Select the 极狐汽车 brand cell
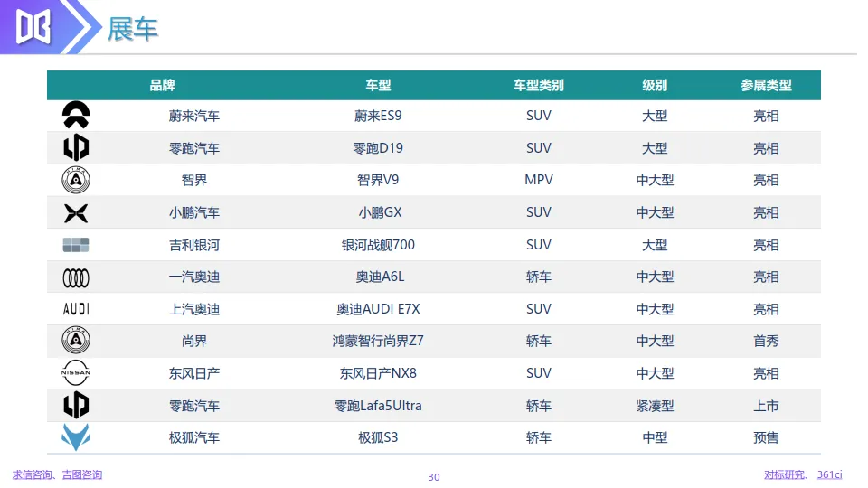 tap(194, 437)
